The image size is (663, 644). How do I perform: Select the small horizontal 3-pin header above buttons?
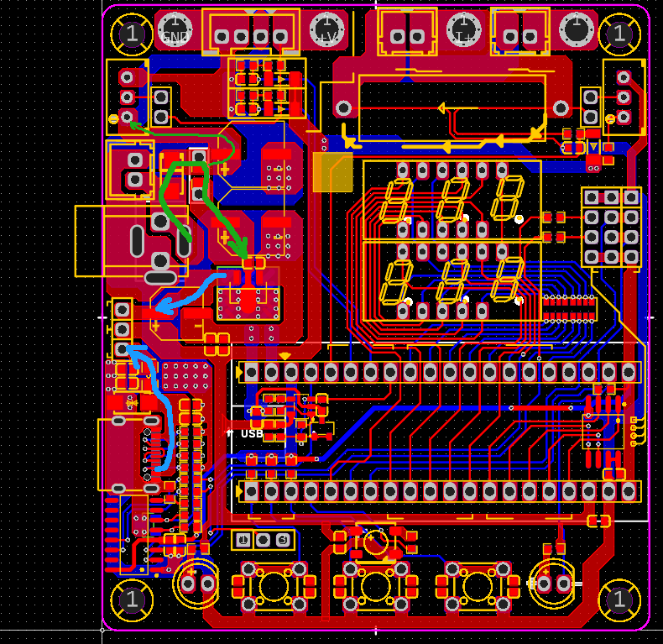click(x=263, y=540)
